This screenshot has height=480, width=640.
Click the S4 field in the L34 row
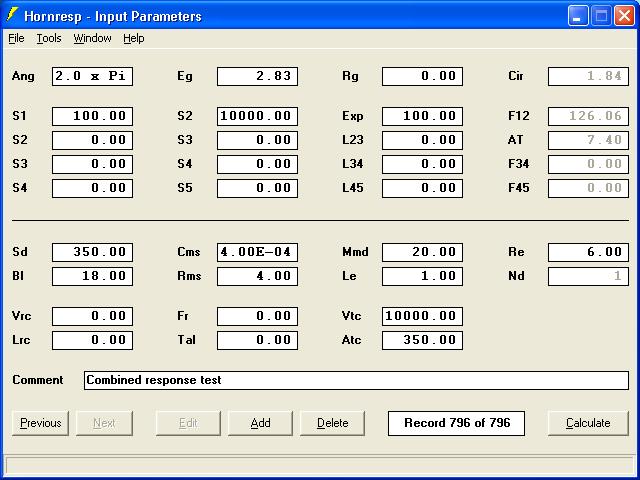point(258,164)
